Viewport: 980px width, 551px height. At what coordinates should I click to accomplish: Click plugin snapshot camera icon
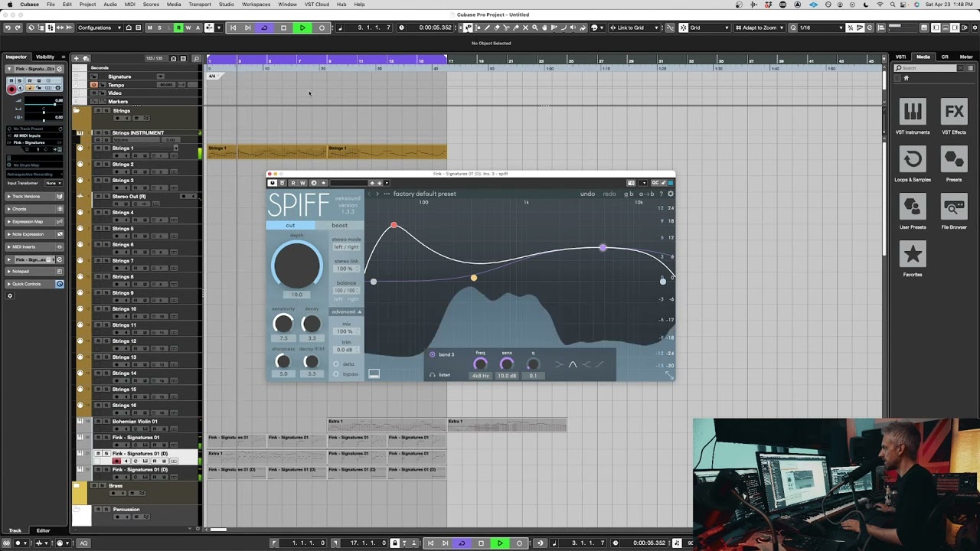pyautogui.click(x=631, y=183)
